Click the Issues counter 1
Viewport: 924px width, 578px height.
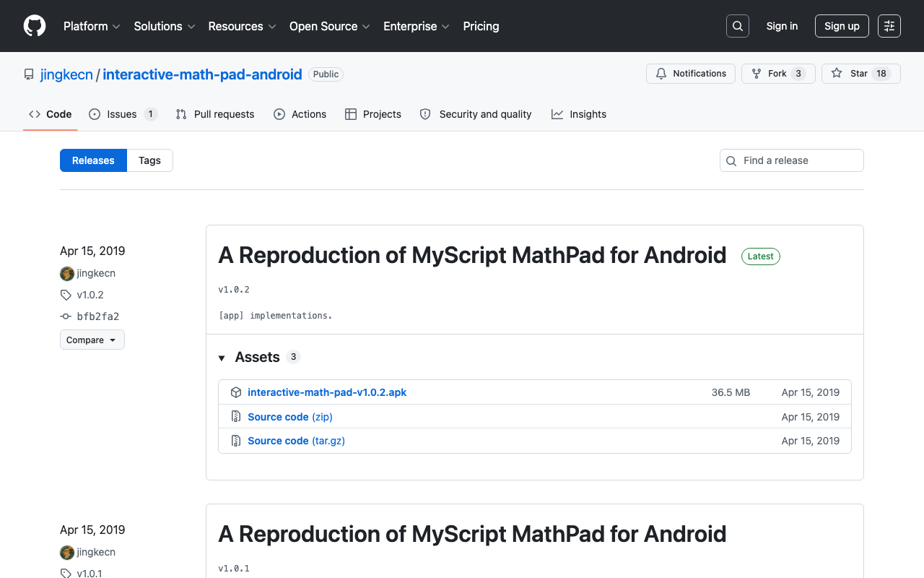pyautogui.click(x=150, y=114)
